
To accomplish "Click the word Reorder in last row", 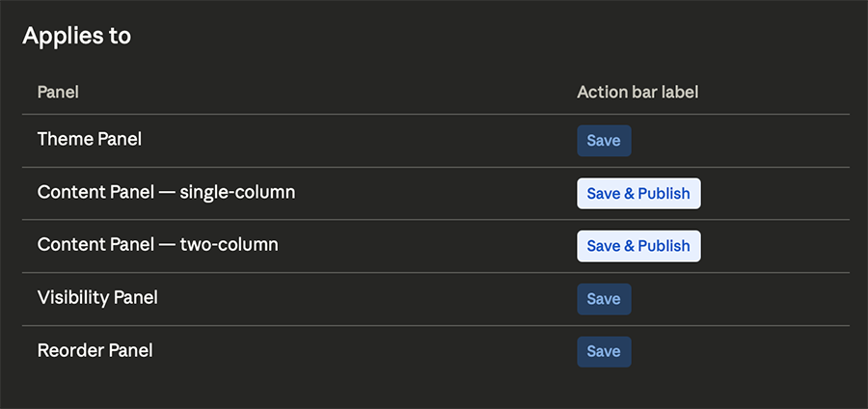I will click(69, 351).
